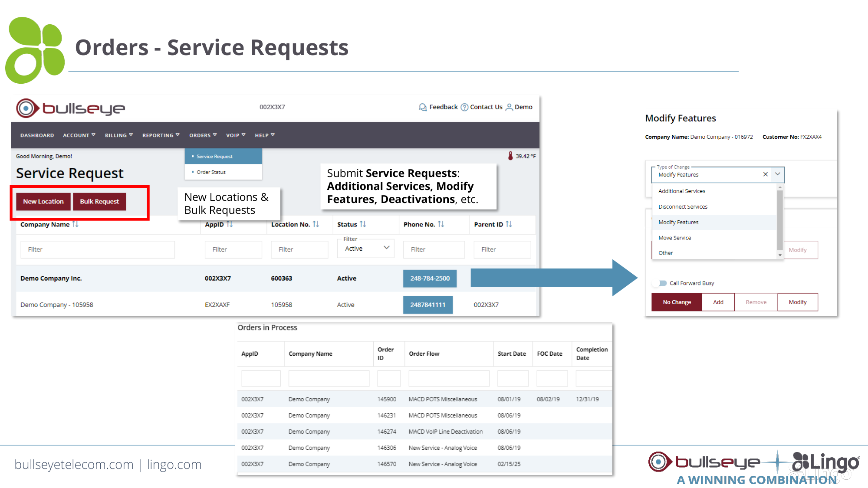Sort by Location No. arrows icon
868x488 pixels.
pyautogui.click(x=316, y=224)
